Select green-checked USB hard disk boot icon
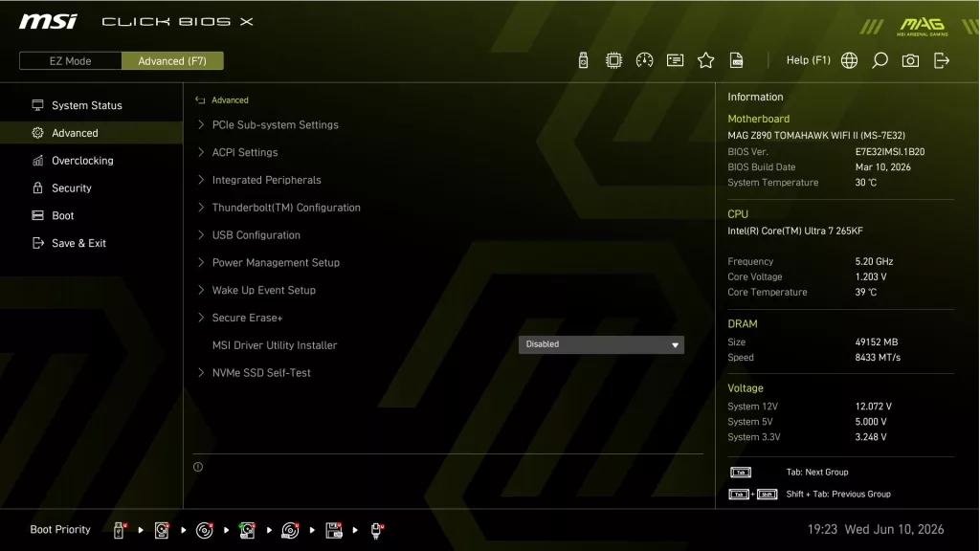 248,530
